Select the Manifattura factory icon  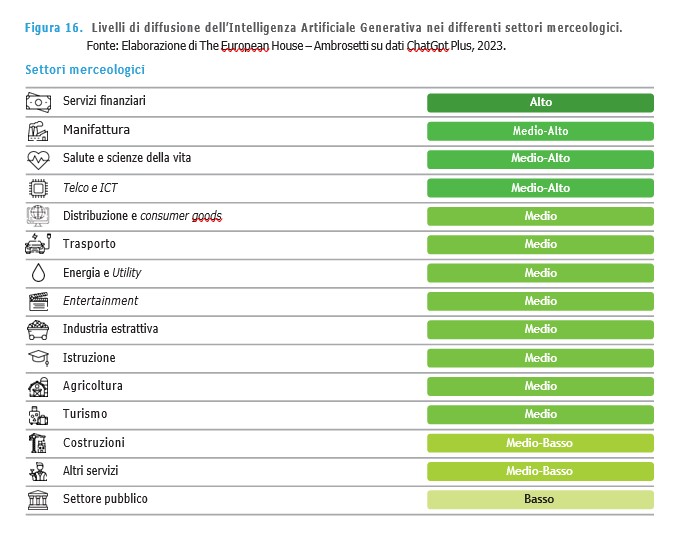point(38,130)
